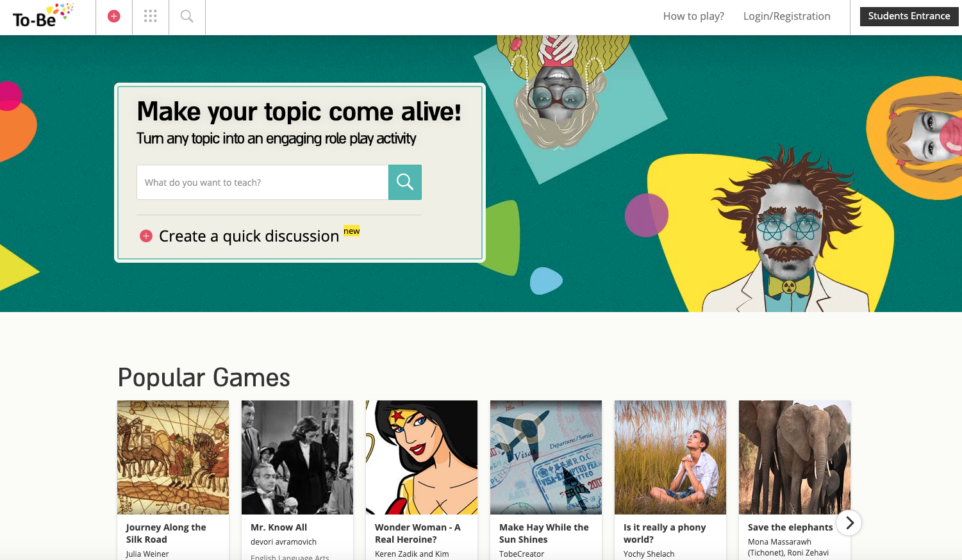This screenshot has height=560, width=962.
Task: Click author name 'Julia Weiner'
Action: coord(147,554)
